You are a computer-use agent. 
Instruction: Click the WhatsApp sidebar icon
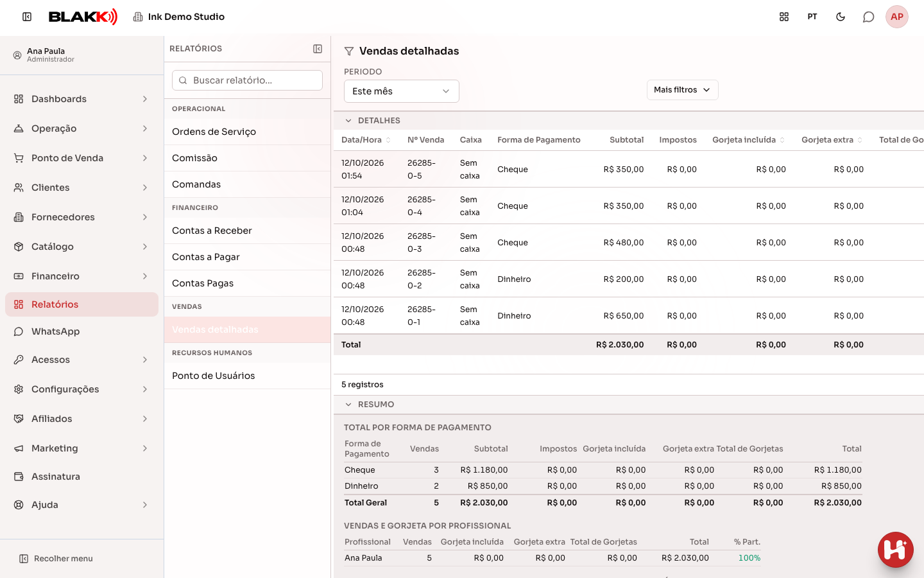19,331
